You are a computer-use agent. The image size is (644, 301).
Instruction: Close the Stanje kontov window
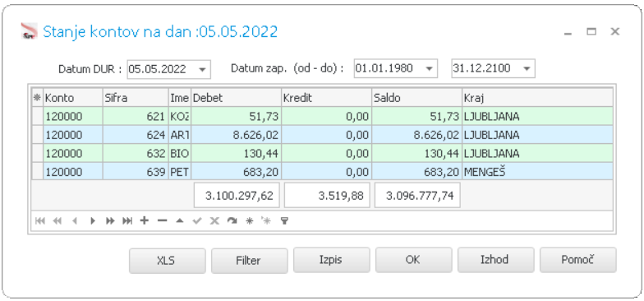point(614,31)
